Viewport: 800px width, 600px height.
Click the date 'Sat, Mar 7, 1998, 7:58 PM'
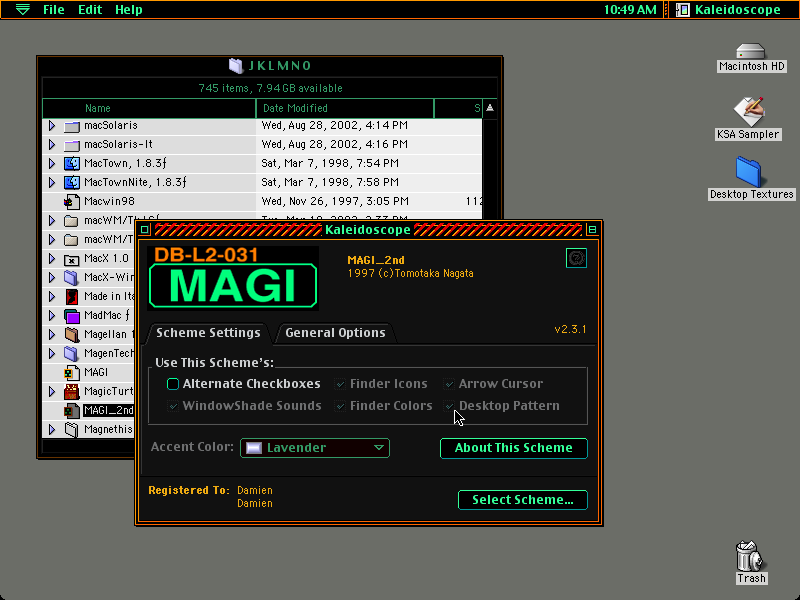coord(330,182)
